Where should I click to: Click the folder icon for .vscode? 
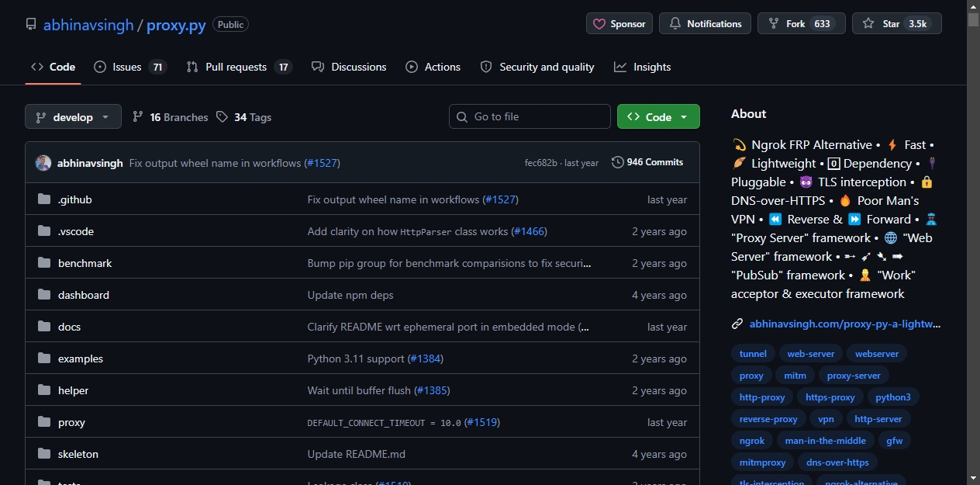click(43, 231)
